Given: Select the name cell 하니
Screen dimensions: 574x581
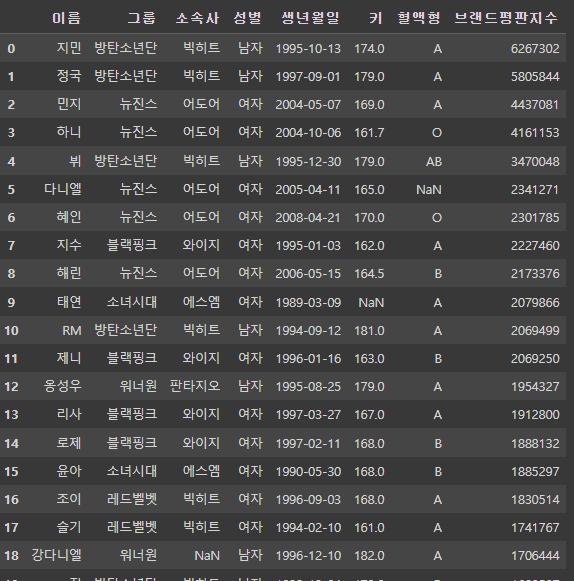Looking at the screenshot, I should [69, 132].
